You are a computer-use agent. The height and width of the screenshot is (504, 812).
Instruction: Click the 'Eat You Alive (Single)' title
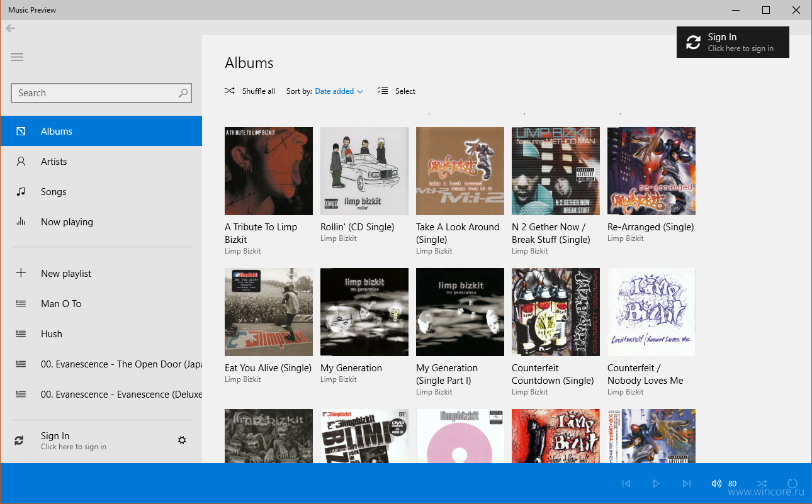pyautogui.click(x=268, y=368)
